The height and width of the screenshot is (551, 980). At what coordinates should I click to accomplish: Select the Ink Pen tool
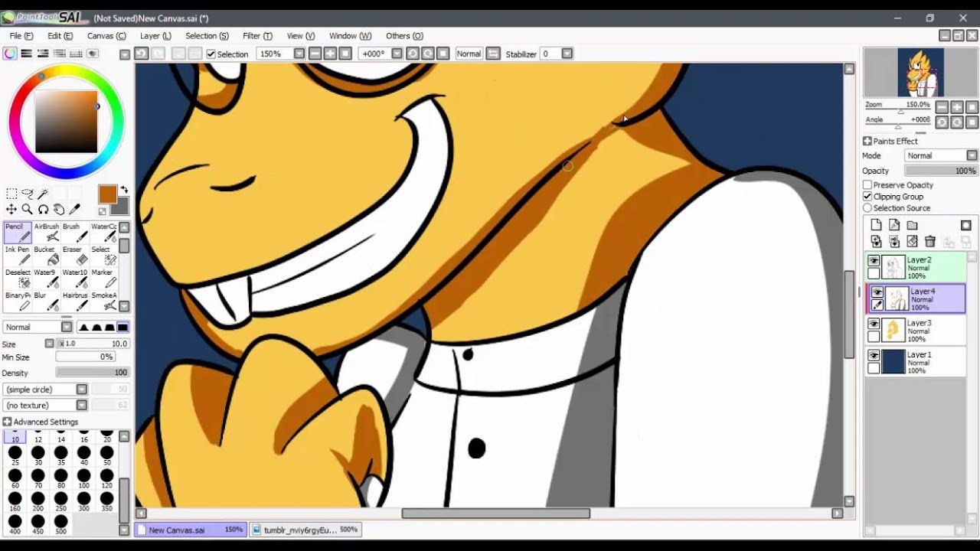coord(18,256)
